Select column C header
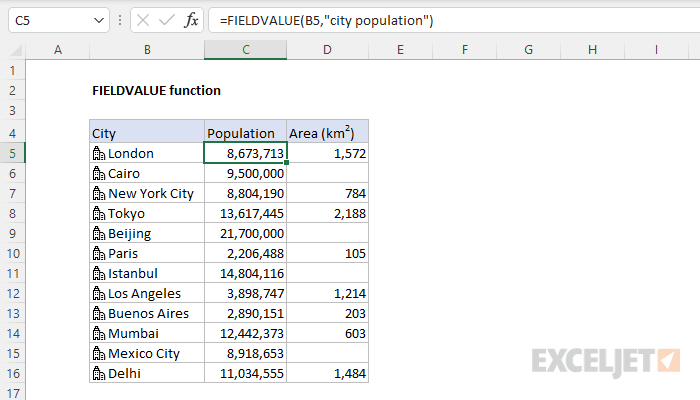700x400 pixels. click(x=246, y=50)
